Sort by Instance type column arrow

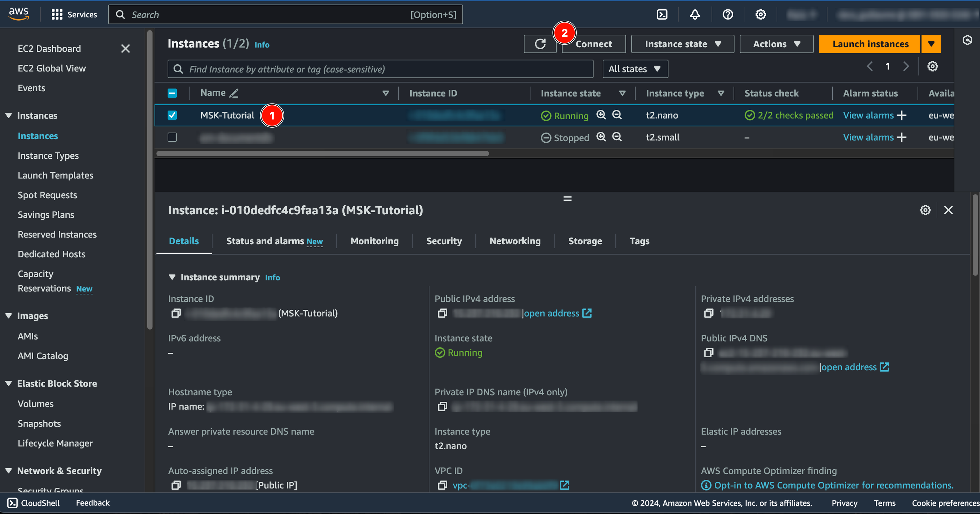pyautogui.click(x=721, y=93)
